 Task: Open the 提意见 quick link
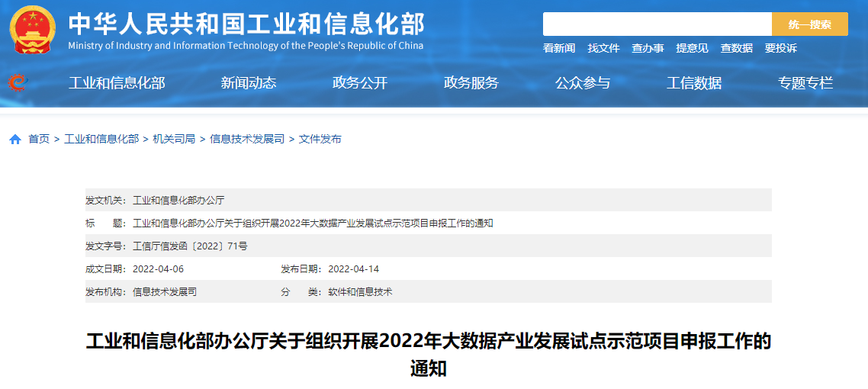pos(692,48)
